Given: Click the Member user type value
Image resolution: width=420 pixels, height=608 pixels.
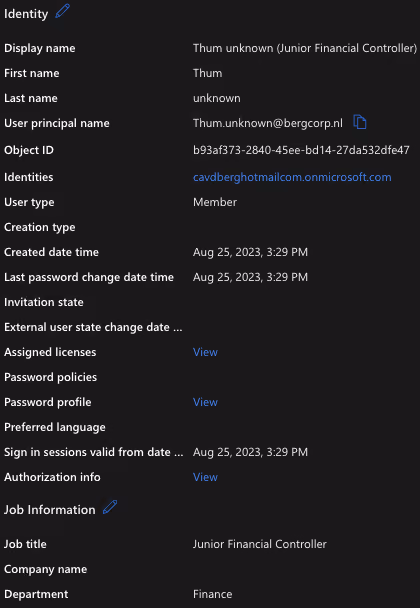Looking at the screenshot, I should (x=215, y=202).
